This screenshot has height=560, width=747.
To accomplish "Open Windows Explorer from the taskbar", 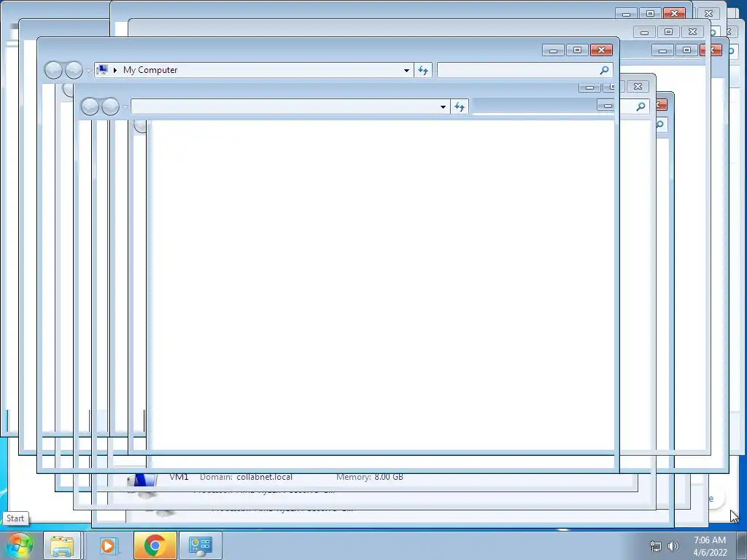I will (x=62, y=545).
